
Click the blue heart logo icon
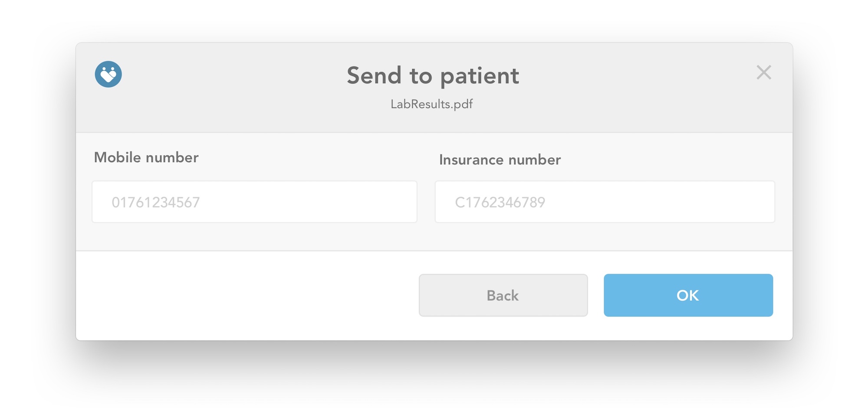108,74
